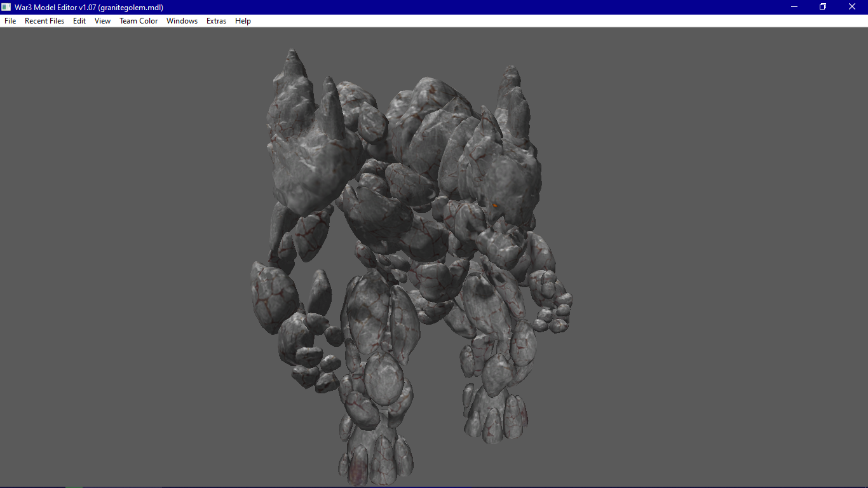Open the Recent Files menu
The width and height of the screenshot is (868, 488).
[x=44, y=21]
